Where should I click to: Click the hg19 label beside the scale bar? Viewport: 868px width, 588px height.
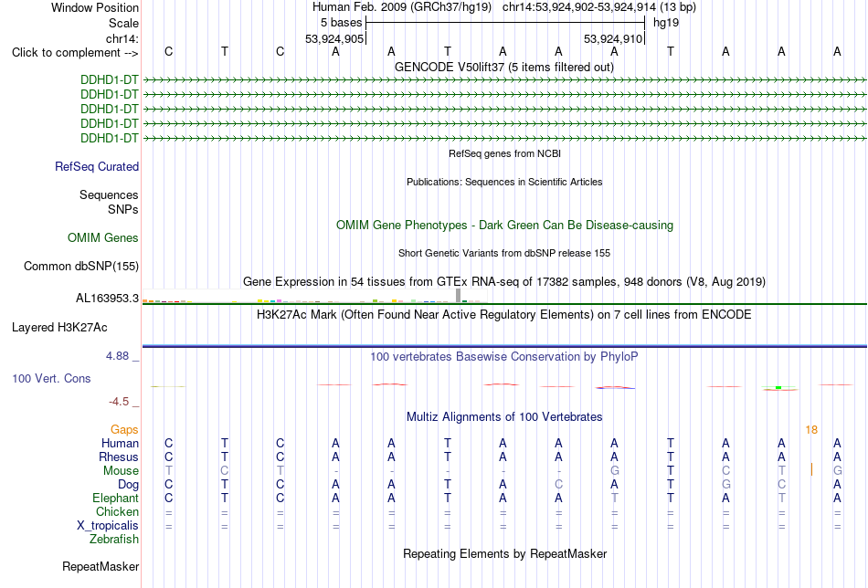[666, 23]
